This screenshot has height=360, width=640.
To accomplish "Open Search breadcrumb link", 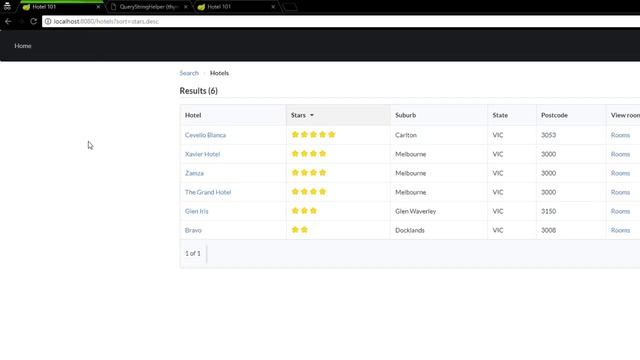I will [x=189, y=73].
